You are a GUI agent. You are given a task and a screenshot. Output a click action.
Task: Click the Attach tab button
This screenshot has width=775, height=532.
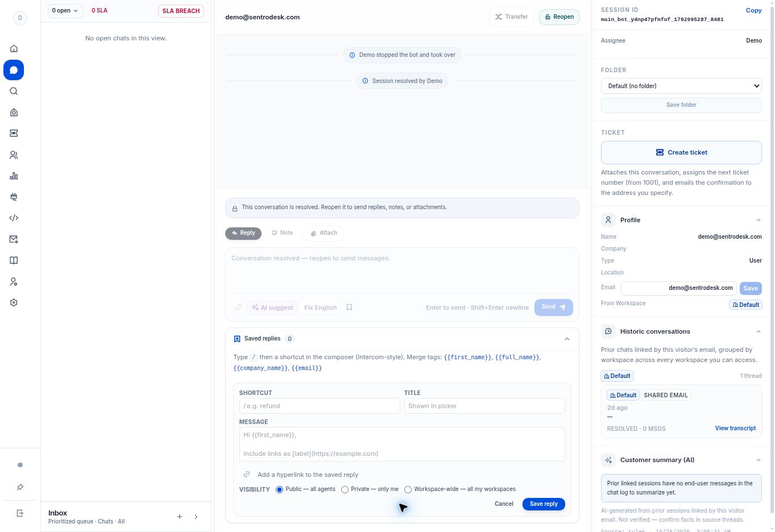(x=324, y=233)
